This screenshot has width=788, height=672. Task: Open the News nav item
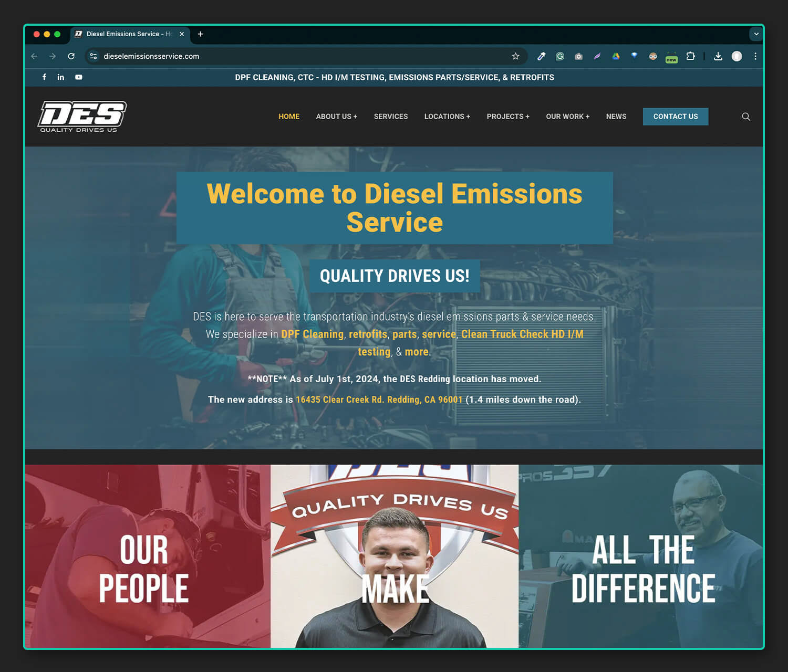click(x=616, y=117)
